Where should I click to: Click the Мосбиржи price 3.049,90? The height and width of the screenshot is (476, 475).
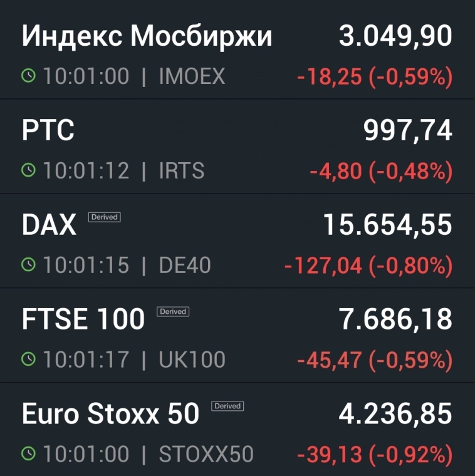[x=395, y=37]
